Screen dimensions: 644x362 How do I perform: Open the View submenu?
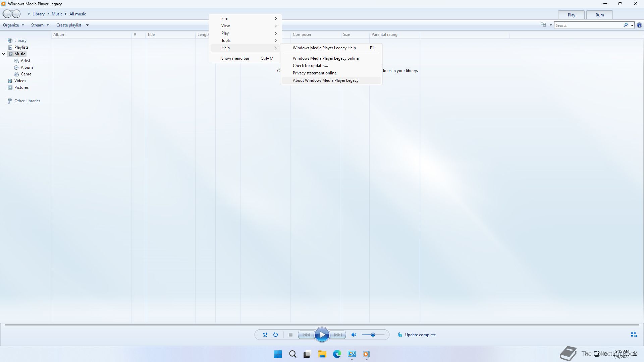pyautogui.click(x=245, y=26)
